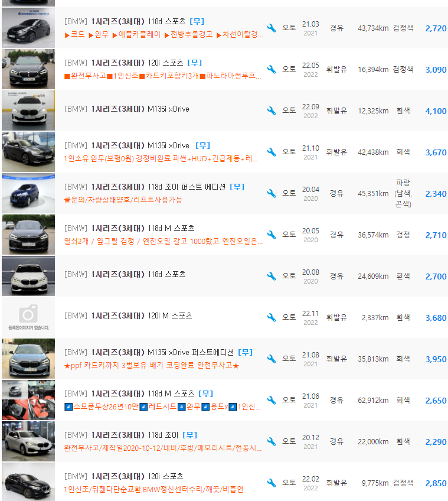Image resolution: width=448 pixels, height=501 pixels.
Task: Click price 2,850
Action: click(436, 483)
